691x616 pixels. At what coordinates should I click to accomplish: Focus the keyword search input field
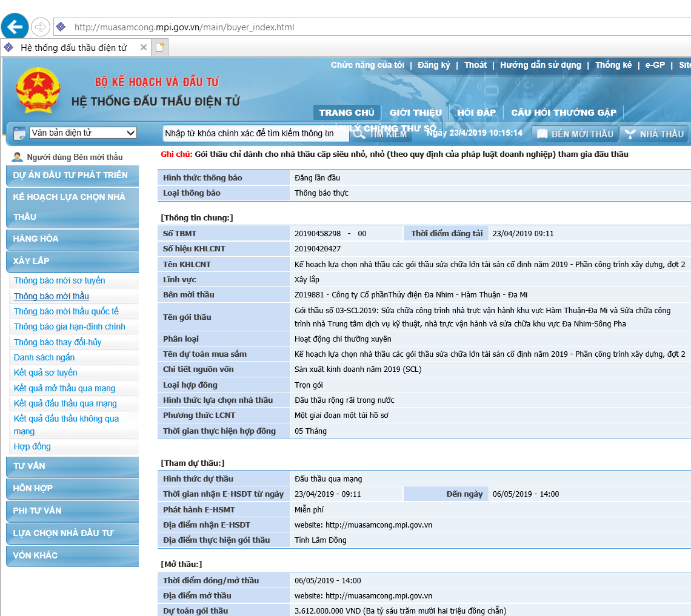pos(256,133)
